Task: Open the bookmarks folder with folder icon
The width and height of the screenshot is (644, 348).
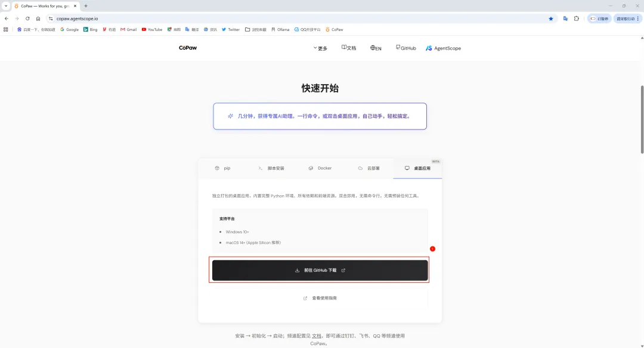Action: click(255, 30)
